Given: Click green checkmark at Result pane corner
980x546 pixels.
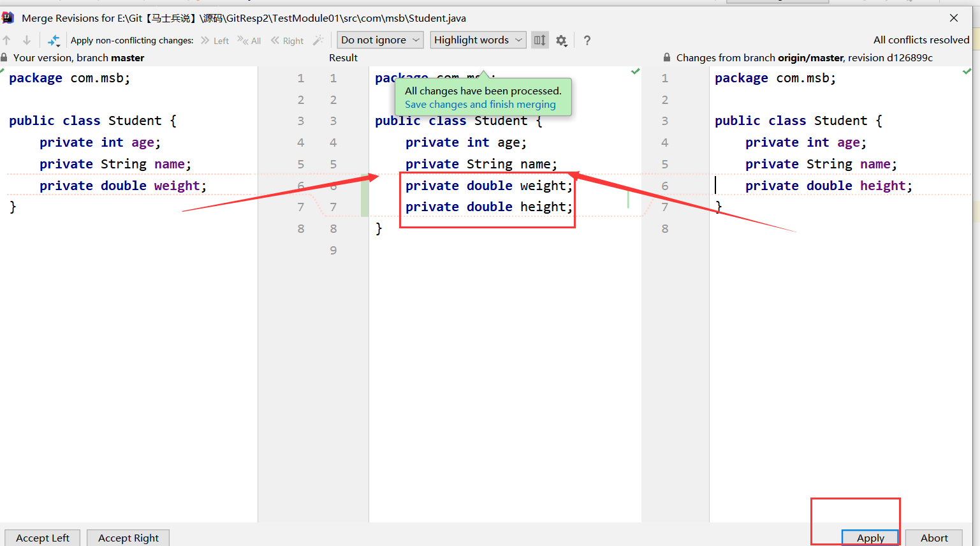Looking at the screenshot, I should pyautogui.click(x=635, y=71).
